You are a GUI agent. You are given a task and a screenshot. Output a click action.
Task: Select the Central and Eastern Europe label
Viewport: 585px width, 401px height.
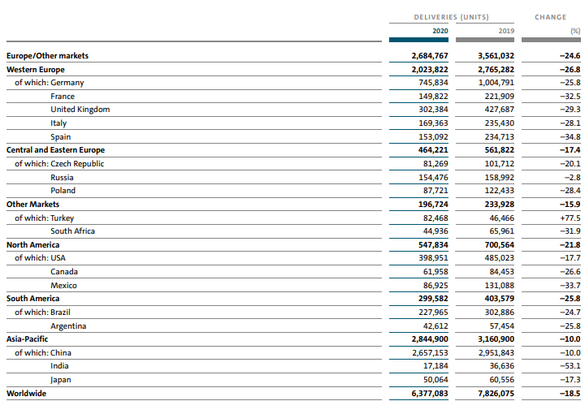pyautogui.click(x=56, y=150)
